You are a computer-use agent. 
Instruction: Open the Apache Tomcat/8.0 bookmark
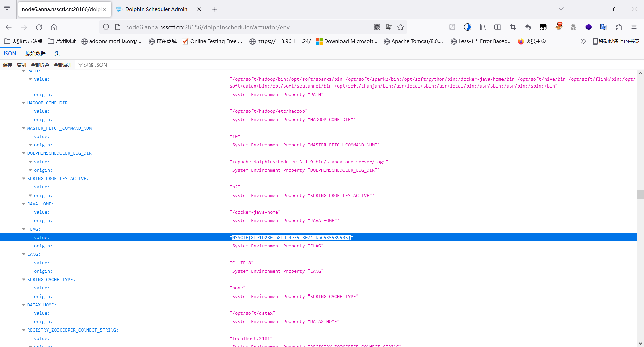point(413,41)
